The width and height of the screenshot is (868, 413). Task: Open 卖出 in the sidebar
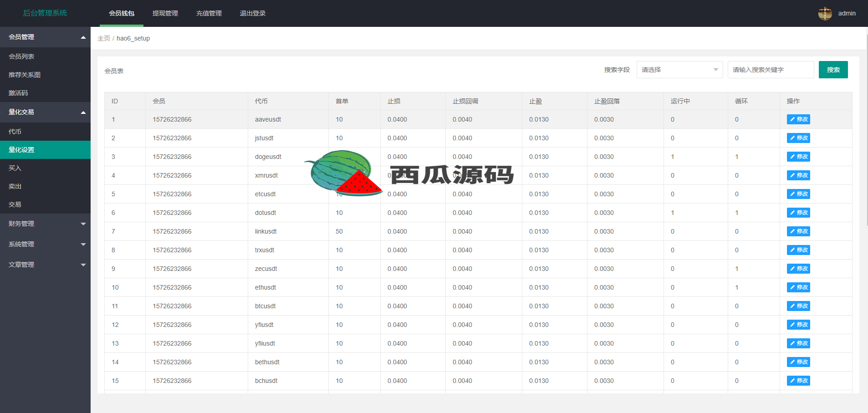click(45, 186)
